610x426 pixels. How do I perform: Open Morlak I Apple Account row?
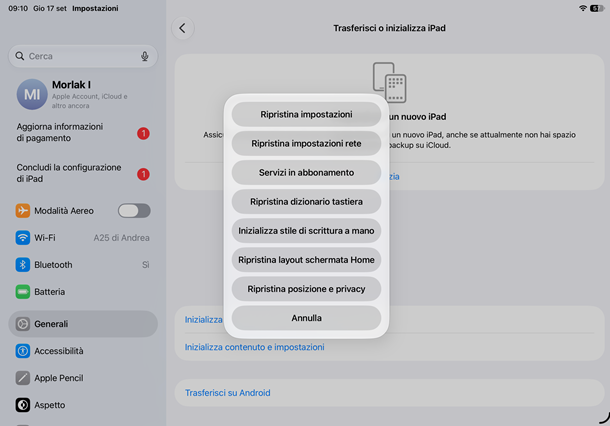pos(83,94)
